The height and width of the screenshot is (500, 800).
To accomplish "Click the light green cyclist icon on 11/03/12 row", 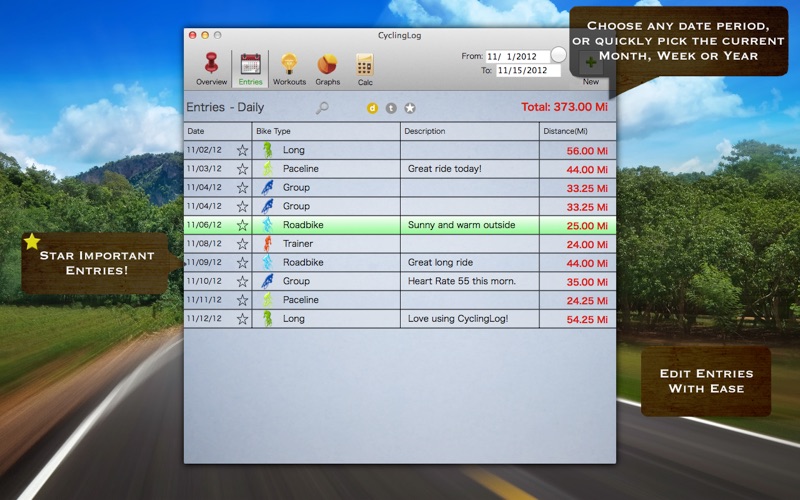I will click(267, 169).
